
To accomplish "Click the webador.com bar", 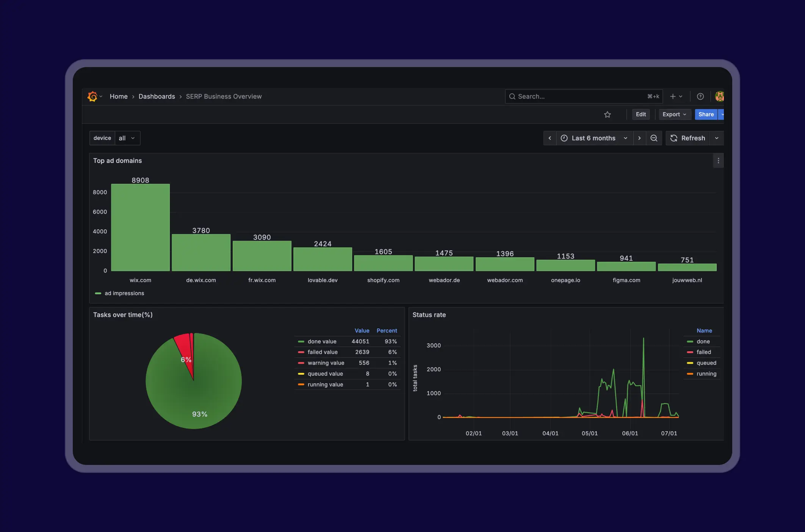I will click(505, 264).
